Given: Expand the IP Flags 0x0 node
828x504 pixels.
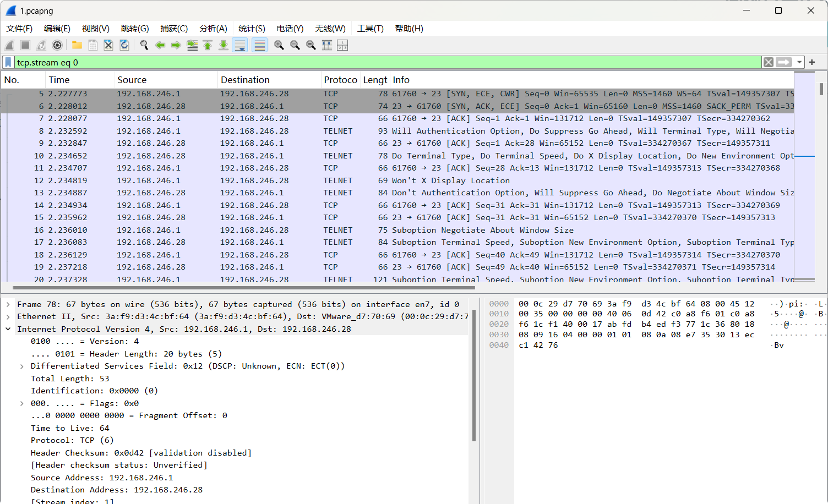Looking at the screenshot, I should [21, 403].
